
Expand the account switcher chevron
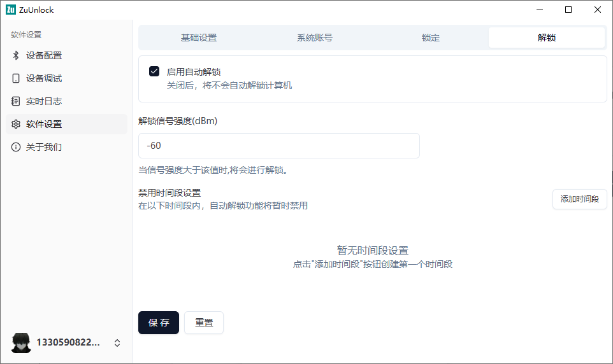click(117, 342)
